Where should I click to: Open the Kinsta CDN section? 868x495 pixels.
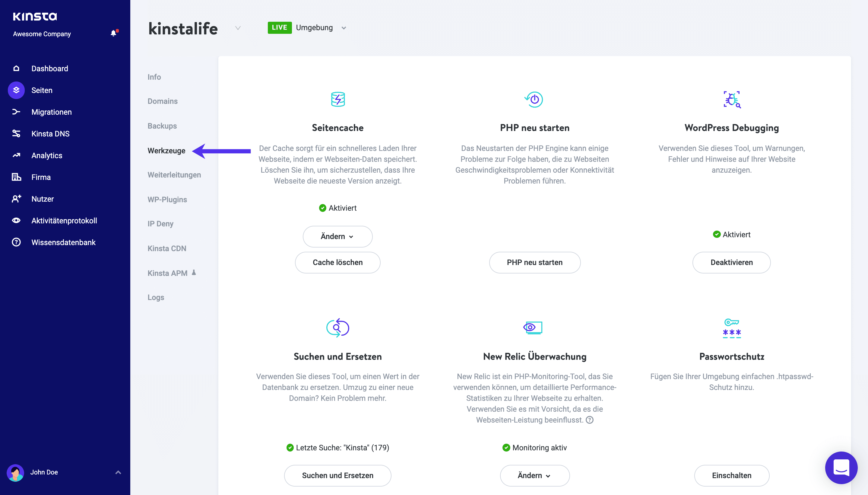click(167, 248)
